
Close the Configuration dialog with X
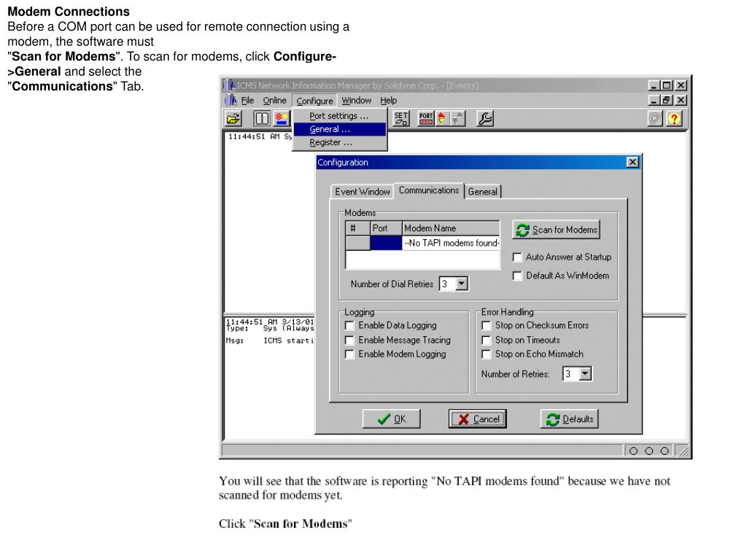[x=632, y=163]
